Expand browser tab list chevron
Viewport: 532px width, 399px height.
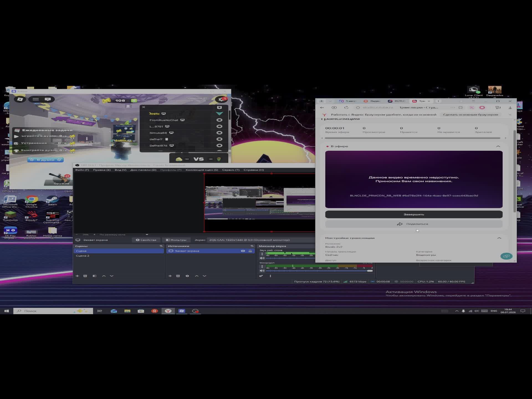pos(330,101)
